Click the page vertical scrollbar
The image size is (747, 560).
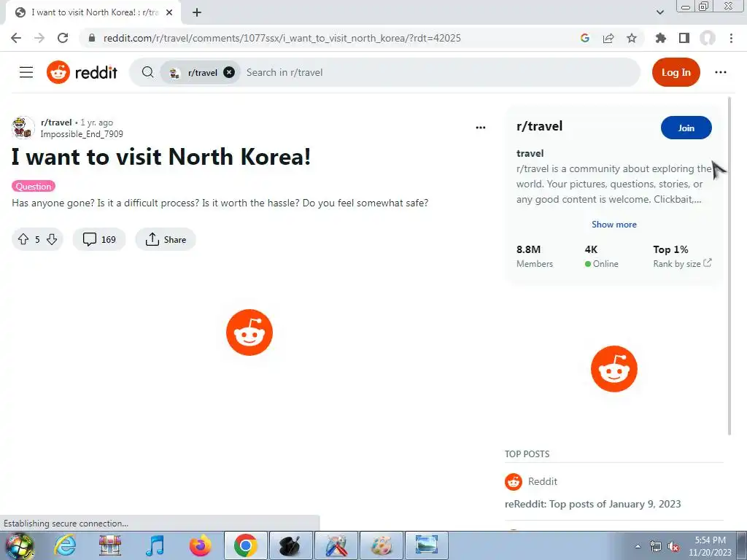729,265
